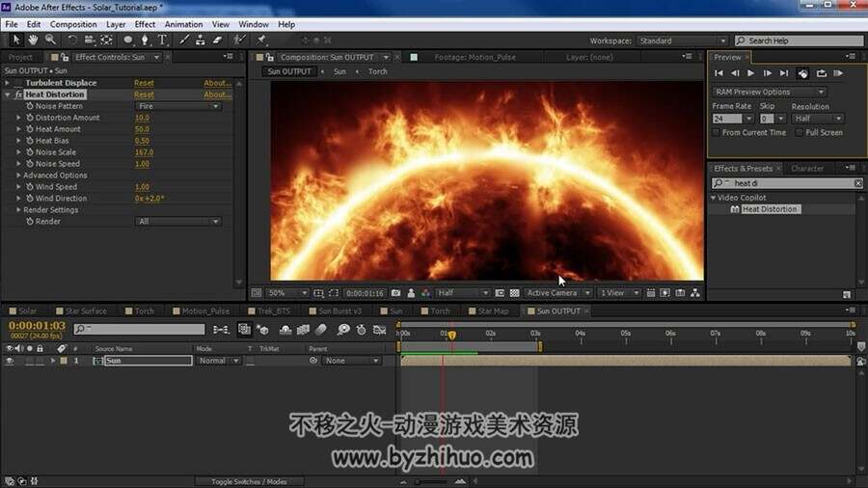Viewport: 868px width, 488px height.
Task: Toggle loop option in Preview panel
Action: (x=821, y=73)
